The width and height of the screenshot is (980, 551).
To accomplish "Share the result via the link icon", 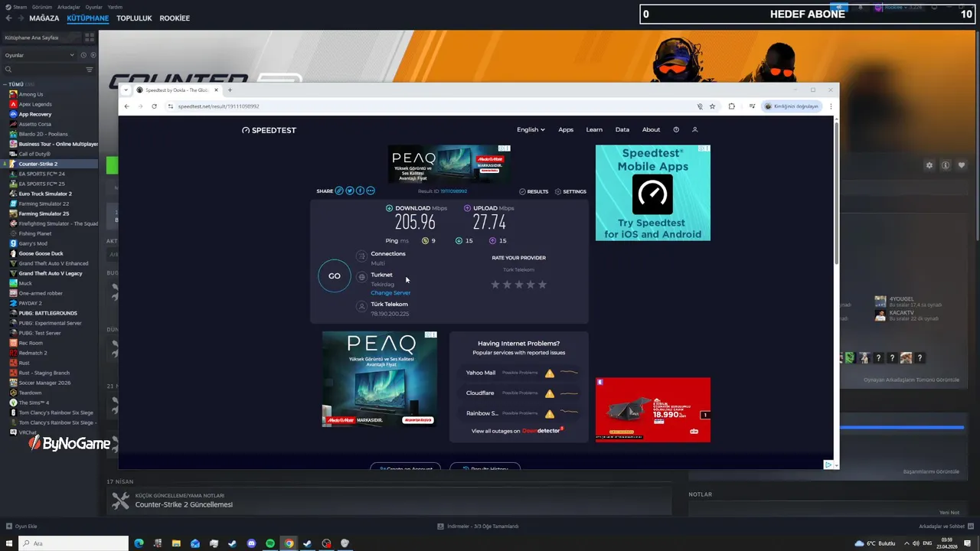I will pyautogui.click(x=339, y=191).
